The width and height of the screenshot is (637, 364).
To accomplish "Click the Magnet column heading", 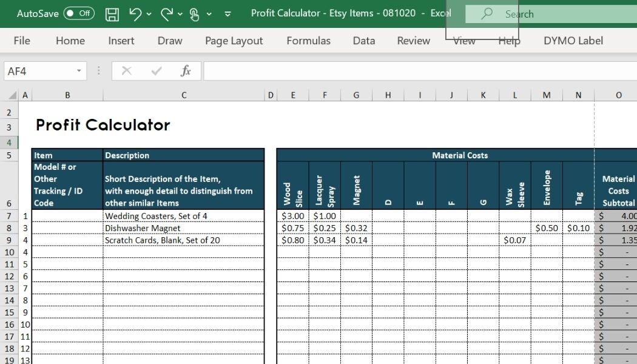I will tap(356, 185).
